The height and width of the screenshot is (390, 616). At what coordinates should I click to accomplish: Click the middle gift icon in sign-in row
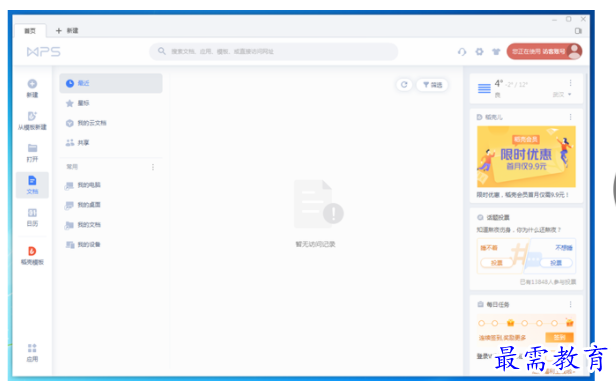click(x=510, y=323)
